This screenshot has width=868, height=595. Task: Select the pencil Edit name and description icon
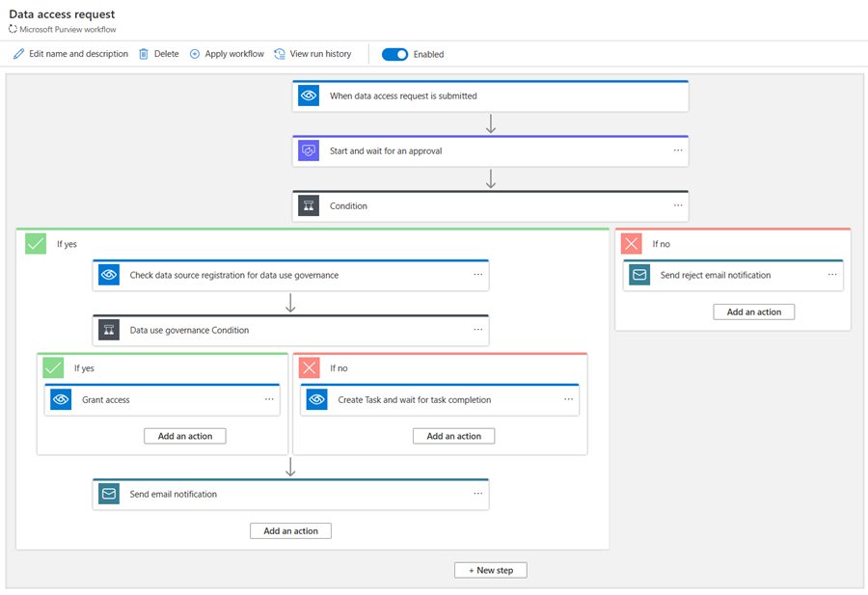[x=17, y=54]
